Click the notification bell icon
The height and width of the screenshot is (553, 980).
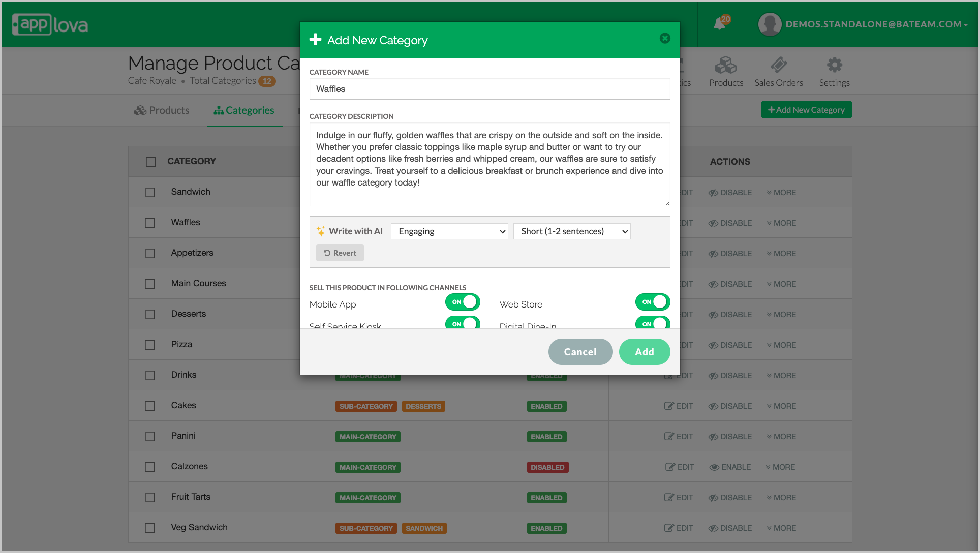[720, 24]
